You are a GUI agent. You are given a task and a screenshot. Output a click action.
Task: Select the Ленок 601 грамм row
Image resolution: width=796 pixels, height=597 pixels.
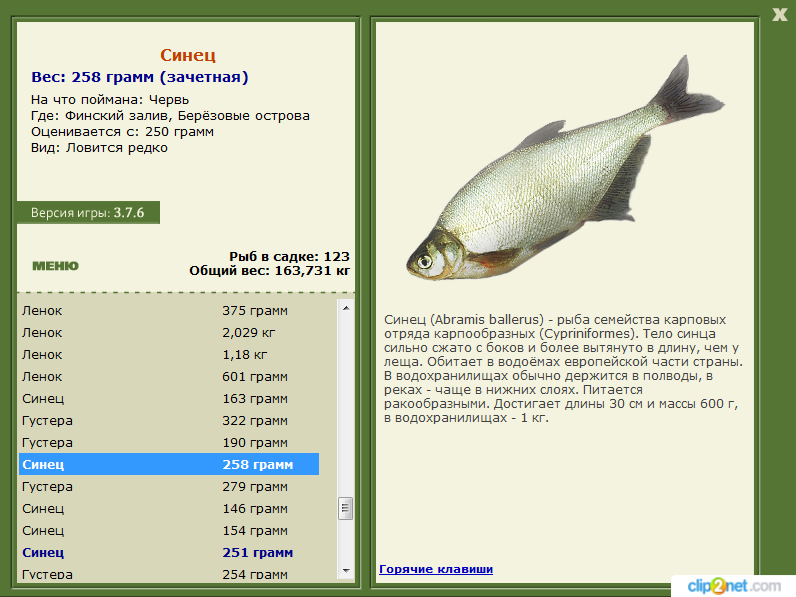coord(169,377)
